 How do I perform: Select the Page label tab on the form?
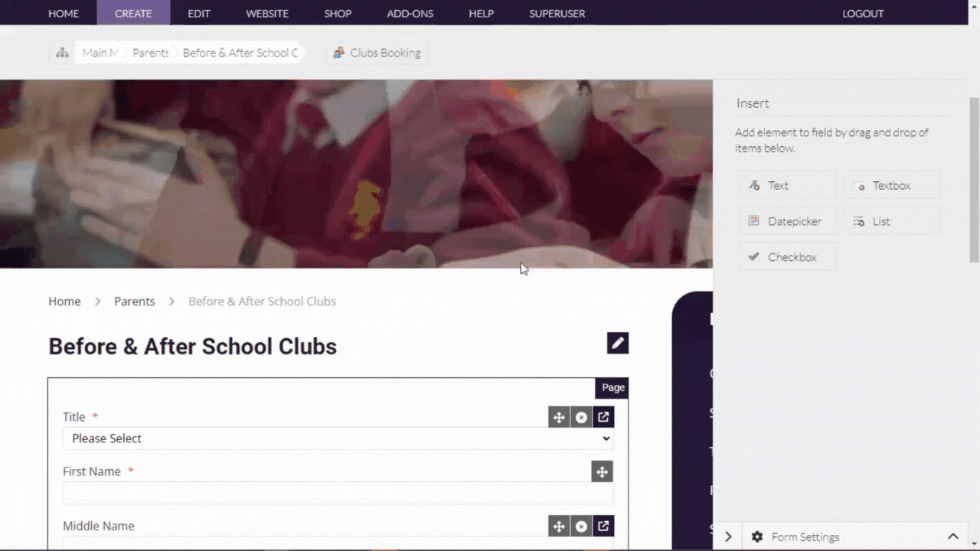tap(612, 387)
